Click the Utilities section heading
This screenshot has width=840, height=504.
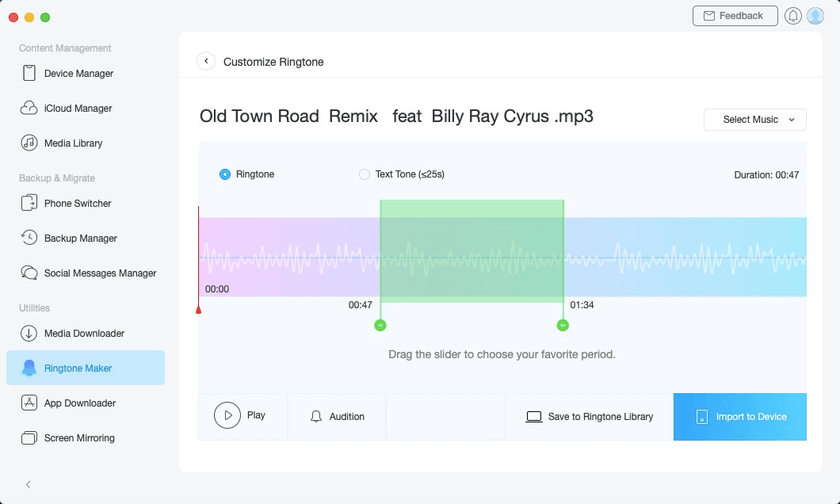[34, 308]
